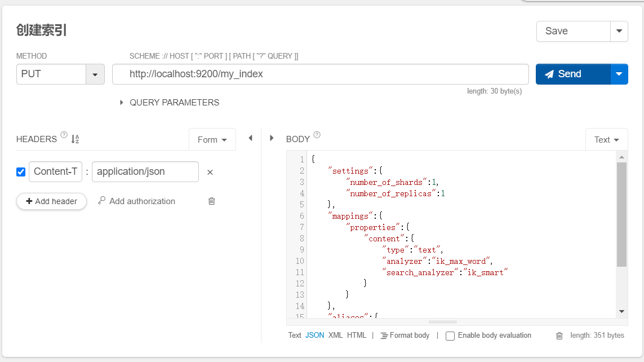The width and height of the screenshot is (644, 362).
Task: Open the Send options dropdown arrow
Action: click(x=619, y=74)
